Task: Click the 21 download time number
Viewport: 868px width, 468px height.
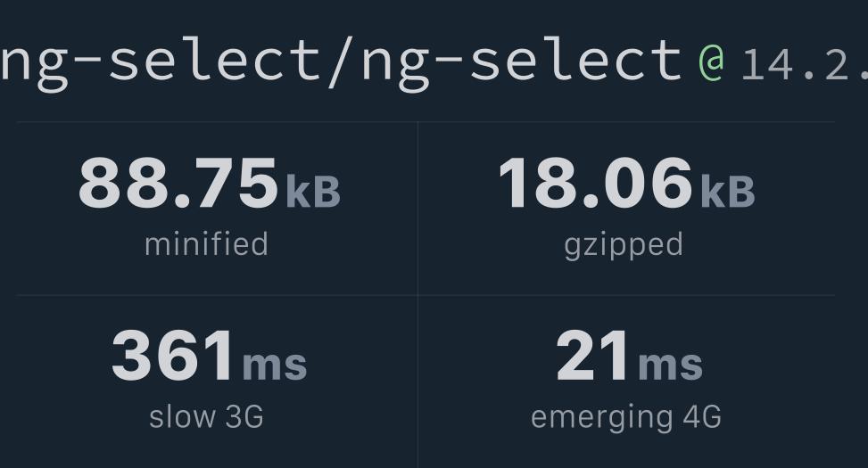Action: pyautogui.click(x=592, y=356)
